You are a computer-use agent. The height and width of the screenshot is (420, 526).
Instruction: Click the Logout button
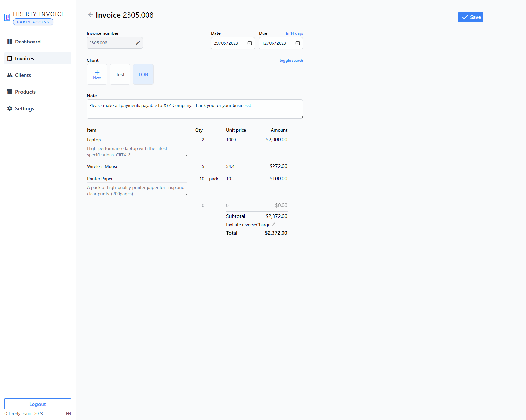point(37,404)
